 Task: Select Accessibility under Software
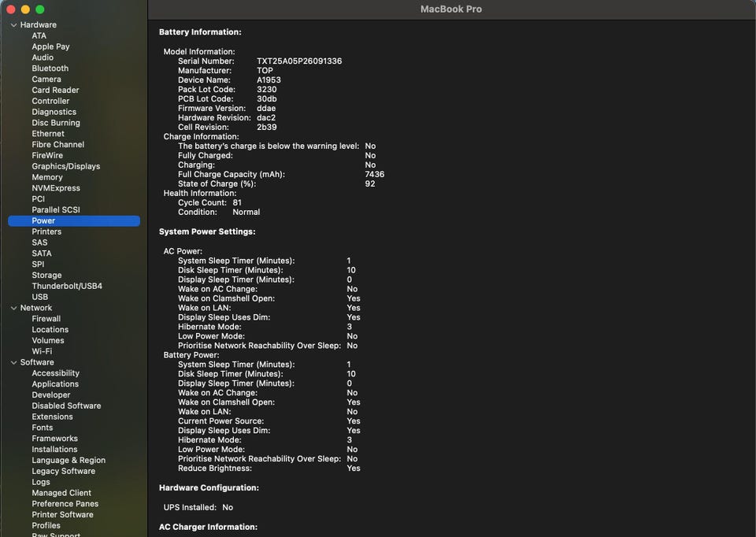(x=55, y=373)
